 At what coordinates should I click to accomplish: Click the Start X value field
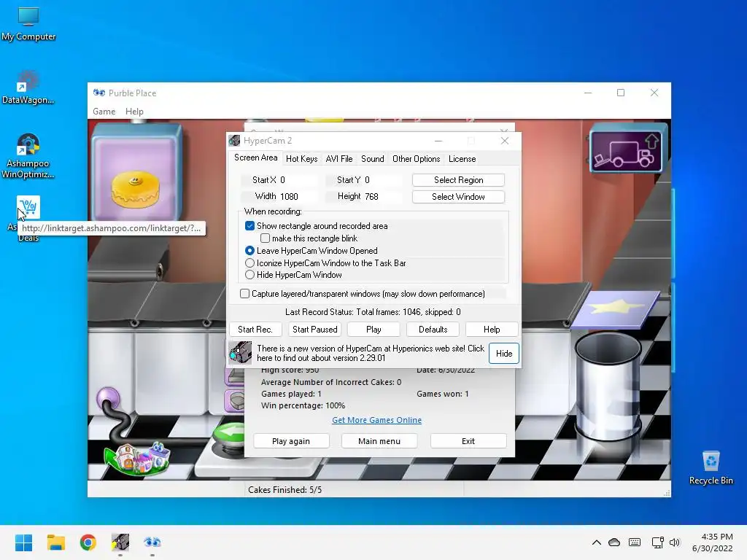pos(298,180)
